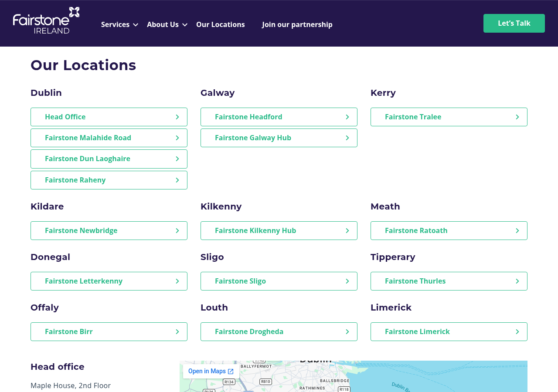
Task: Open Fairstone Sligo location
Action: pos(279,281)
